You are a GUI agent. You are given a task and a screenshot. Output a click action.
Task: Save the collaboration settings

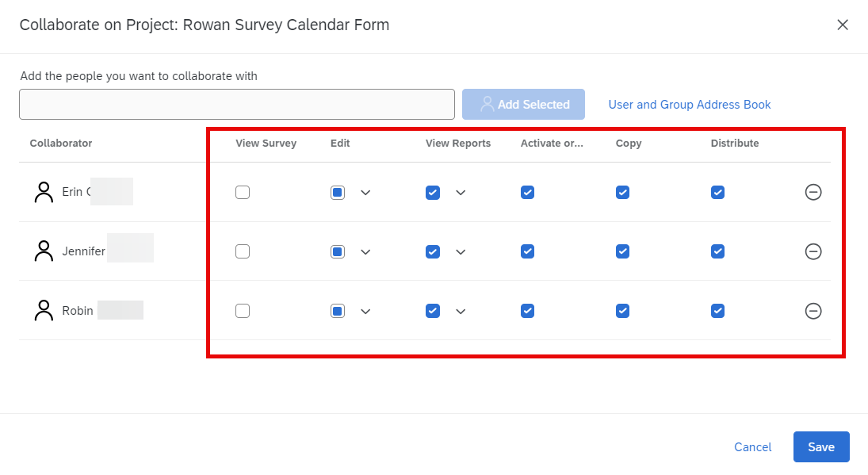click(820, 447)
